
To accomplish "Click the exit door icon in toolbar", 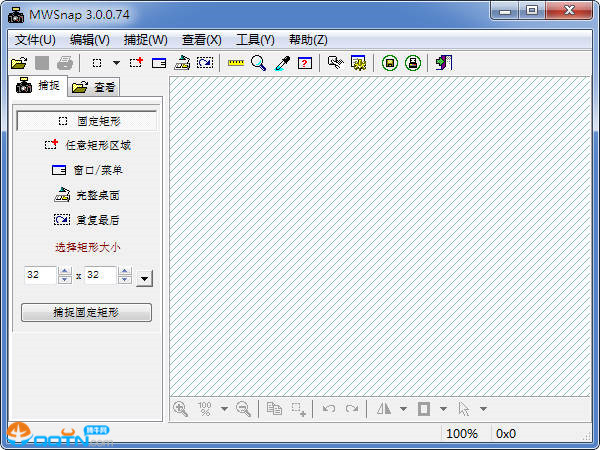I will pyautogui.click(x=443, y=63).
